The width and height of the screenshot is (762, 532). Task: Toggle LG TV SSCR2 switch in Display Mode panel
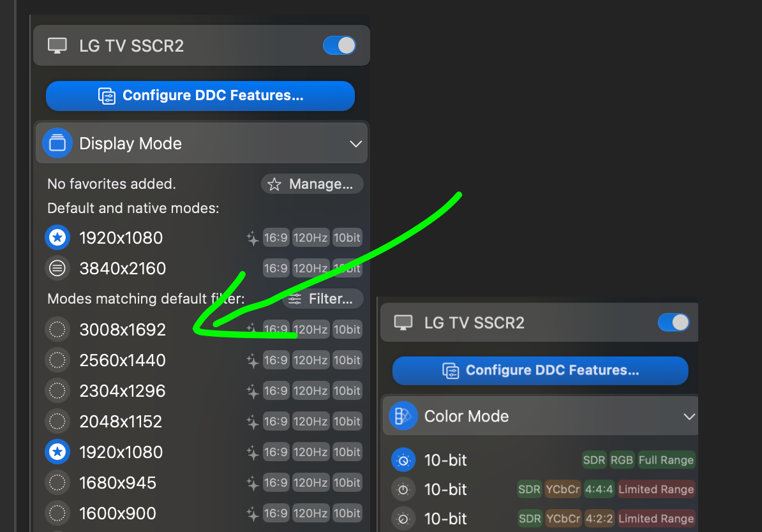(340, 46)
